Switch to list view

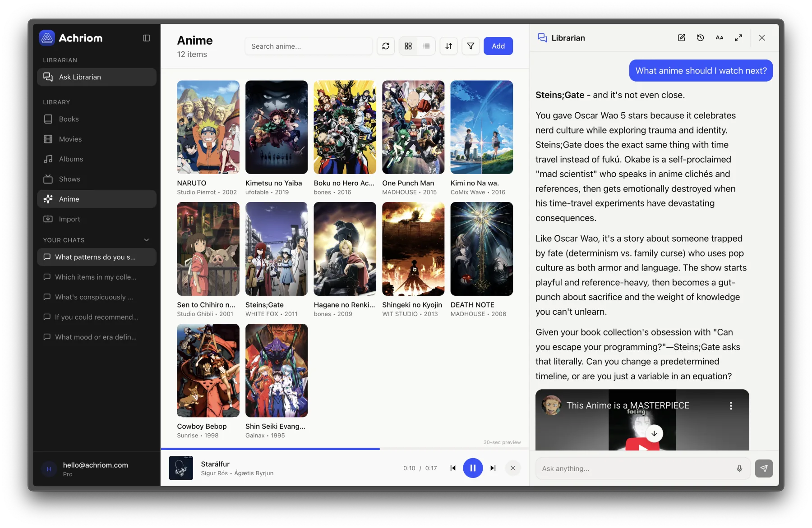coord(426,46)
